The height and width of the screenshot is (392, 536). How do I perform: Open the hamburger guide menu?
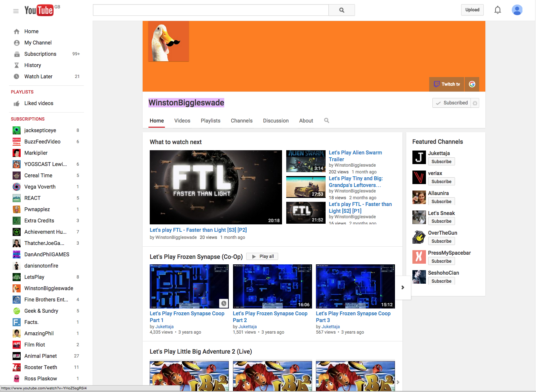[16, 11]
